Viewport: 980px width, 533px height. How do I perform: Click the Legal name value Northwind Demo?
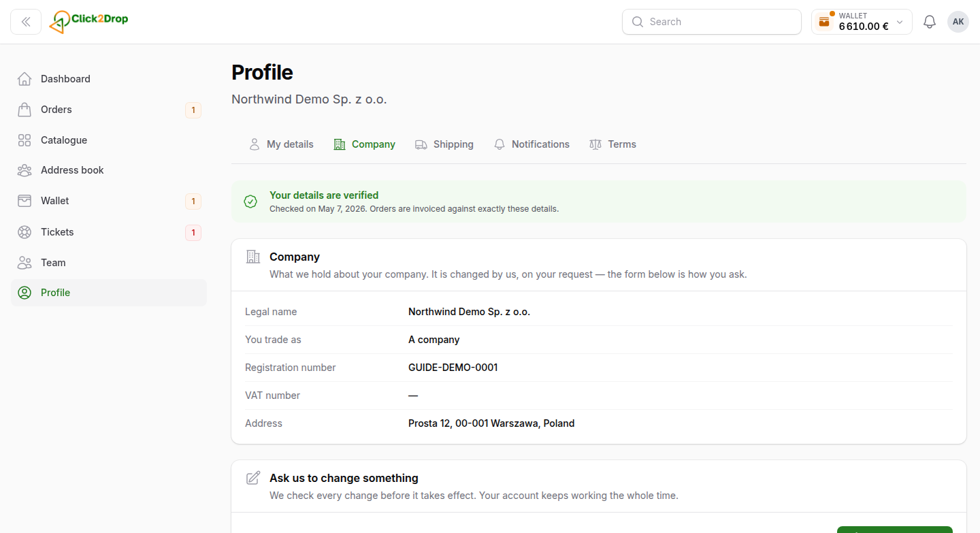click(469, 312)
